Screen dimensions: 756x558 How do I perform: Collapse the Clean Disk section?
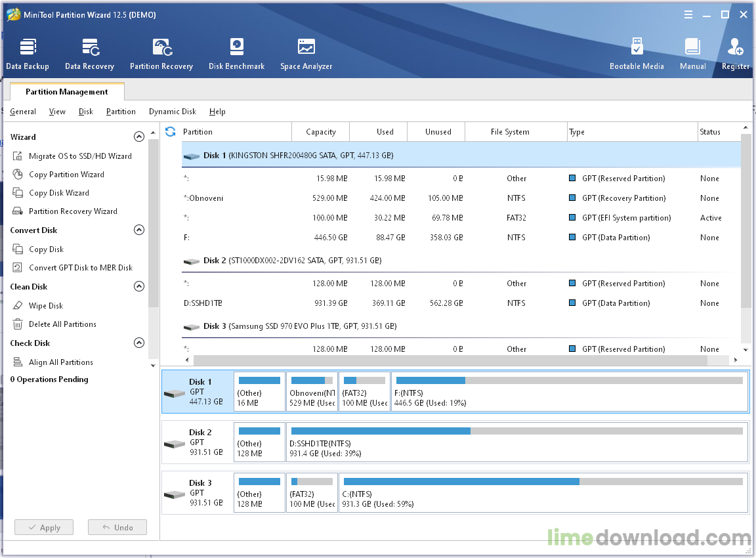point(139,287)
